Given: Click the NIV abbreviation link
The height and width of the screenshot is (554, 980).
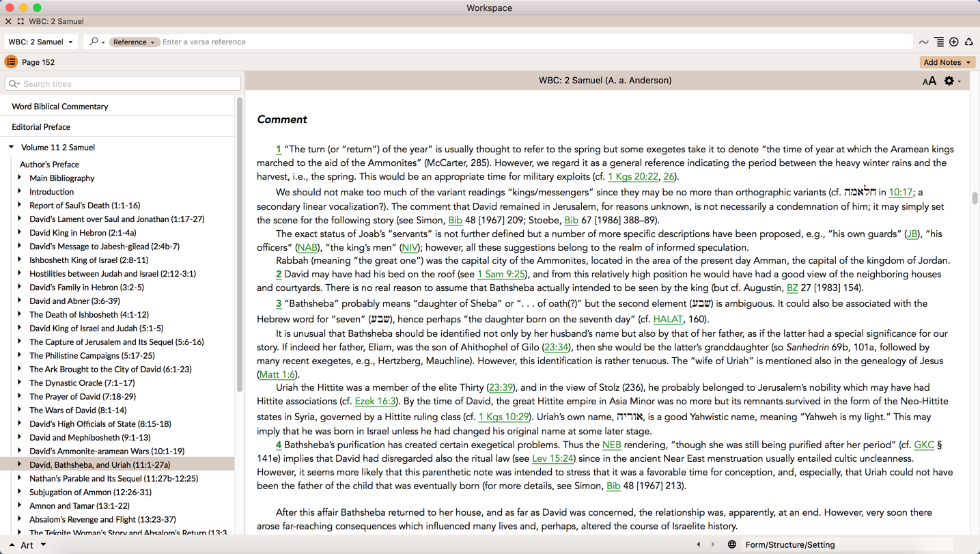Looking at the screenshot, I should [x=410, y=248].
